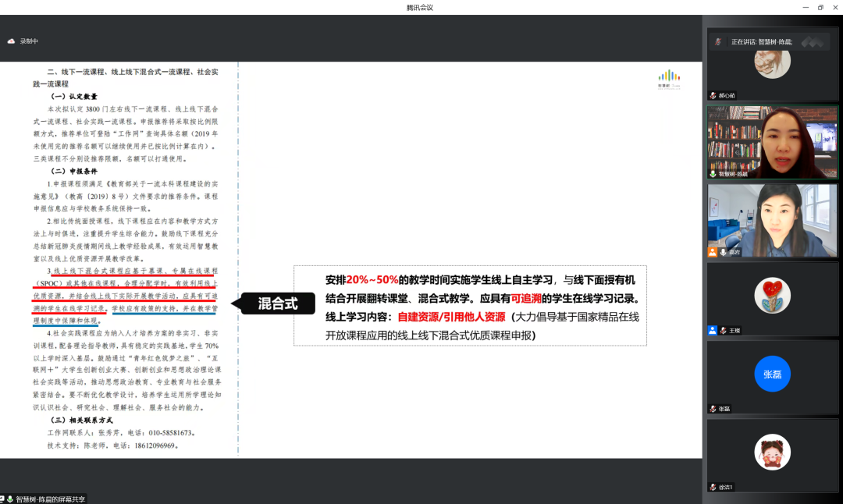Click the blue person icon beside 王琛
Image resolution: width=843 pixels, height=504 pixels.
click(x=713, y=330)
